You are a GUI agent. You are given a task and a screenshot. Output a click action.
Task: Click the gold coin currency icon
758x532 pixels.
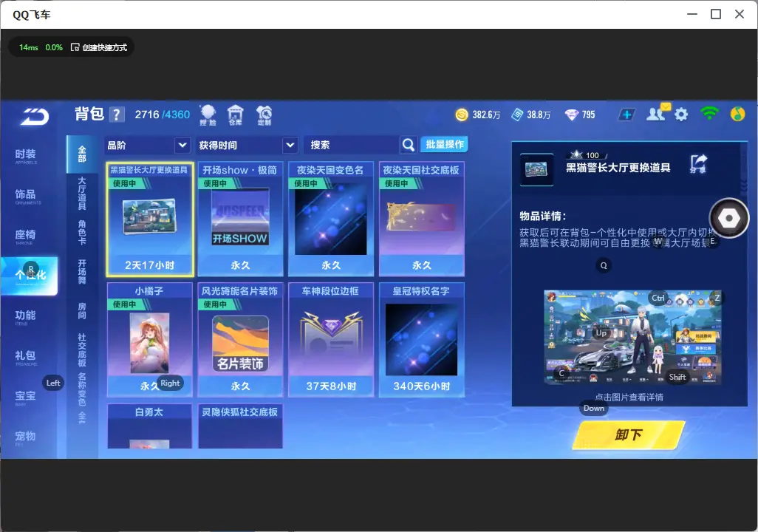click(462, 115)
